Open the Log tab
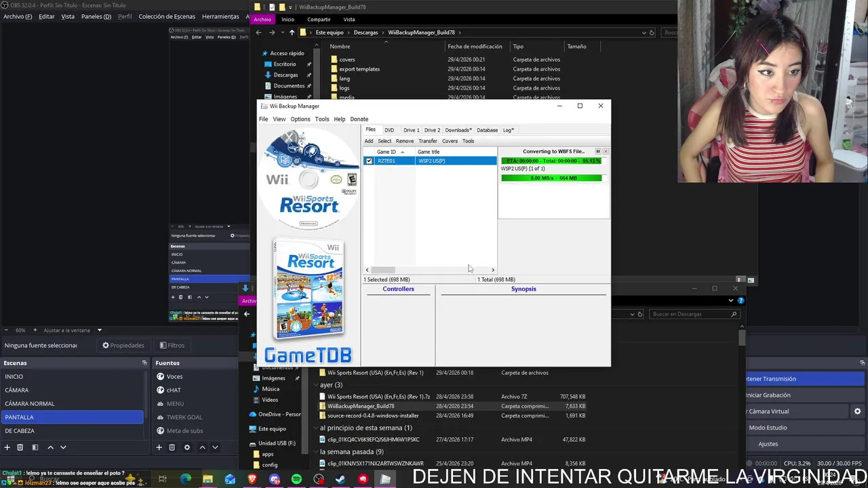Viewport: 868px width, 488px height. coord(509,130)
